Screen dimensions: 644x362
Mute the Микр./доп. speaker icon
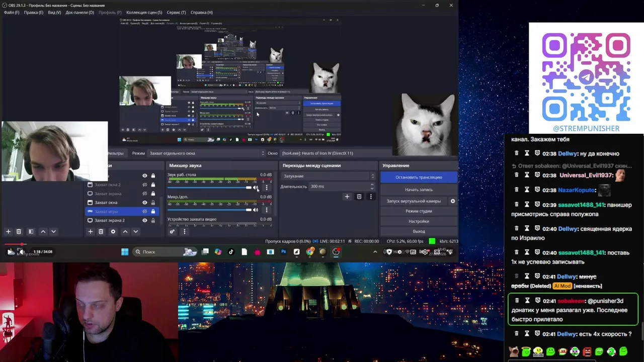click(256, 210)
